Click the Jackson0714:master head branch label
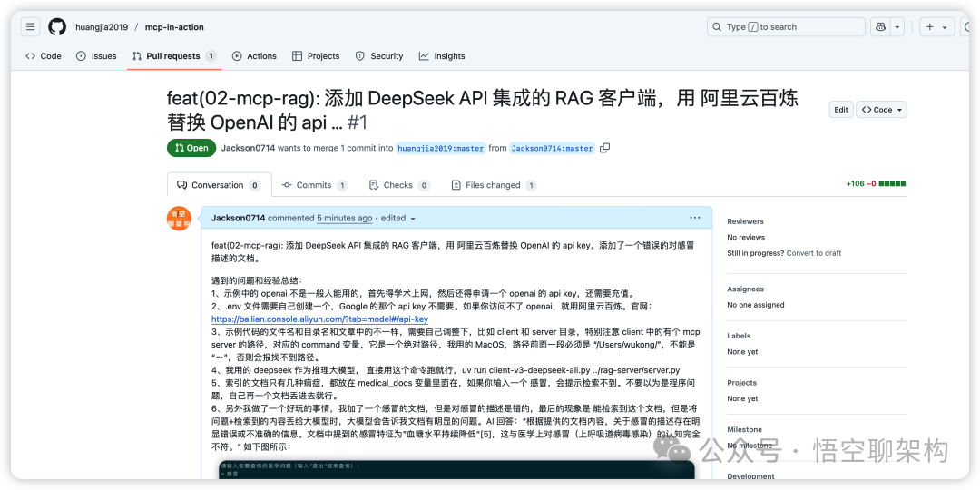Screen dimensions: 980x490 click(x=552, y=148)
